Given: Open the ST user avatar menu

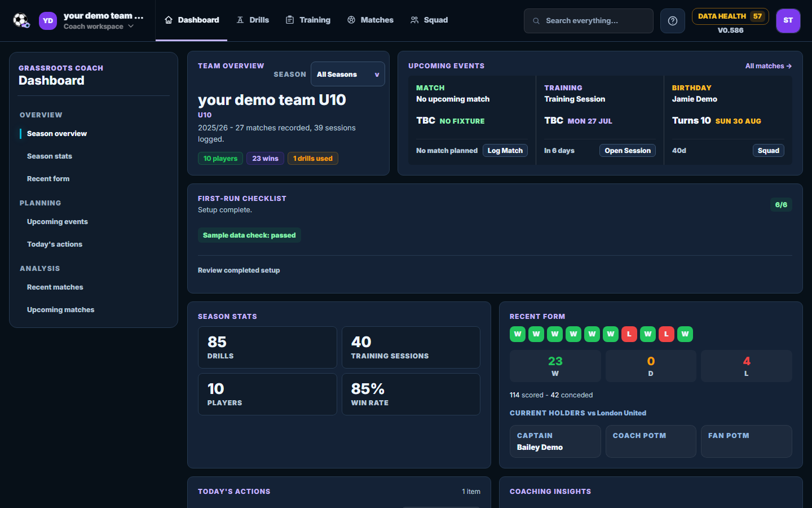Looking at the screenshot, I should tap(788, 21).
